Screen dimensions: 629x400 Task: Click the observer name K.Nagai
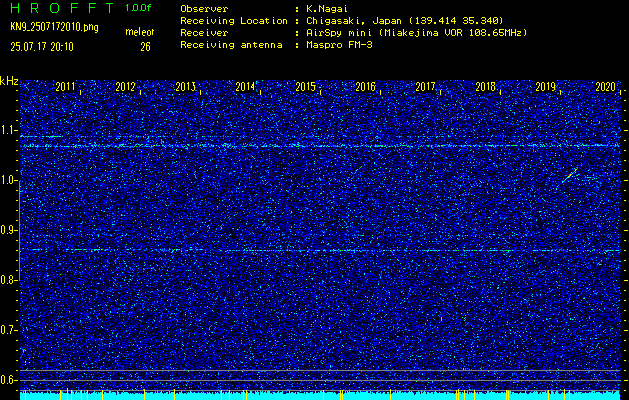tap(326, 9)
